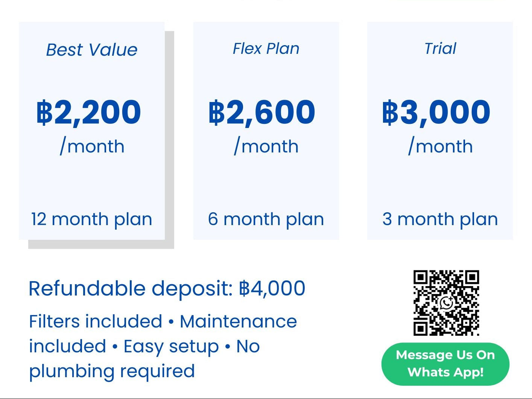532x399 pixels.
Task: Click the Flex Plan heading
Action: (x=266, y=49)
